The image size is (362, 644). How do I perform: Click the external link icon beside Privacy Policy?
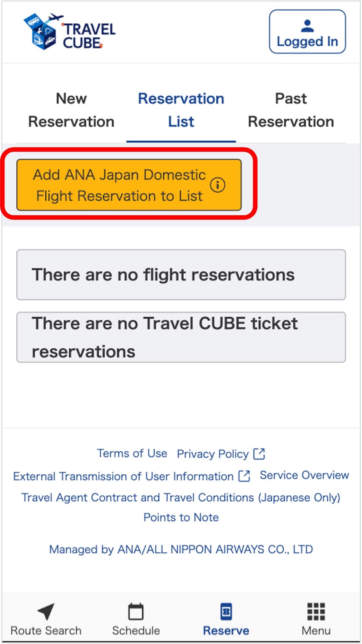(x=259, y=454)
